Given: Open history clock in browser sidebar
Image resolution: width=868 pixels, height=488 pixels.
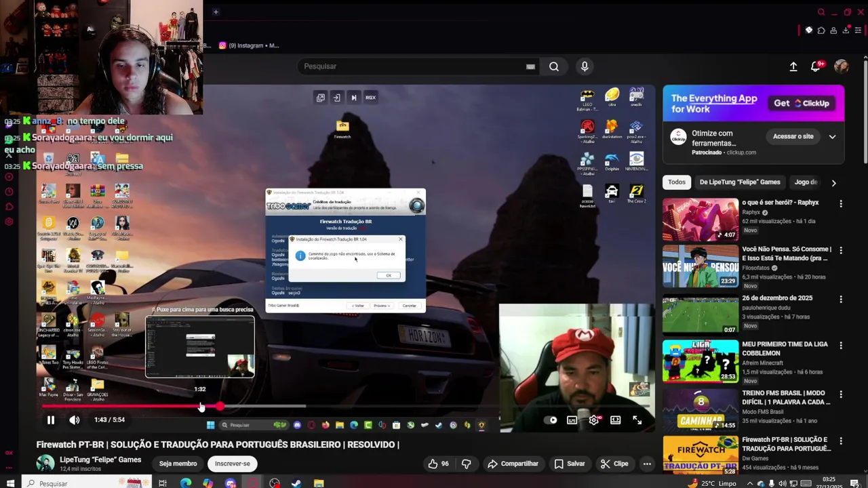Looking at the screenshot, I should 9,192.
